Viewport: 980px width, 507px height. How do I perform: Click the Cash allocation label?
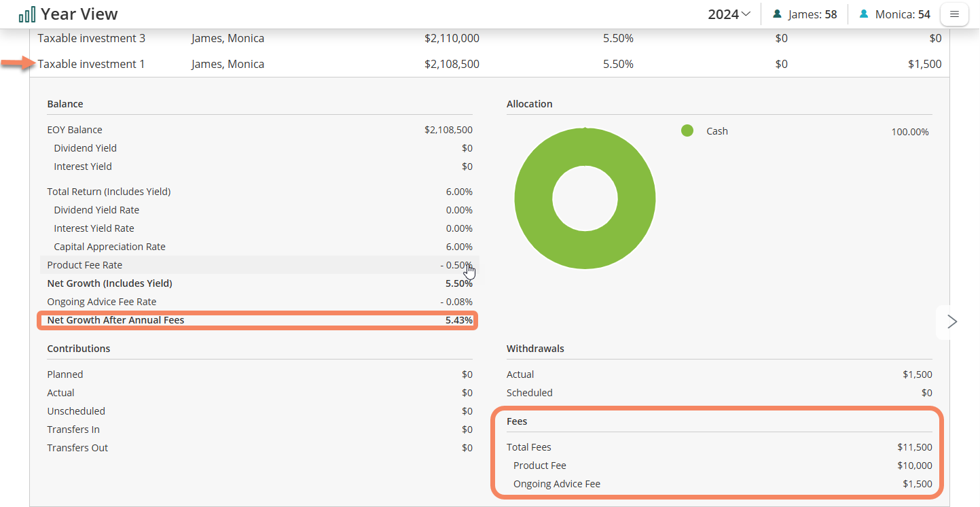pyautogui.click(x=716, y=131)
